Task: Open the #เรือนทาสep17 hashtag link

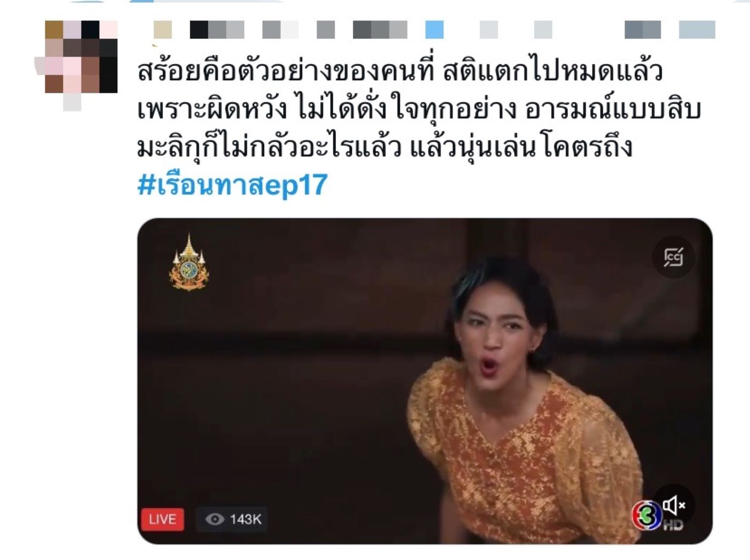Action: tap(232, 185)
